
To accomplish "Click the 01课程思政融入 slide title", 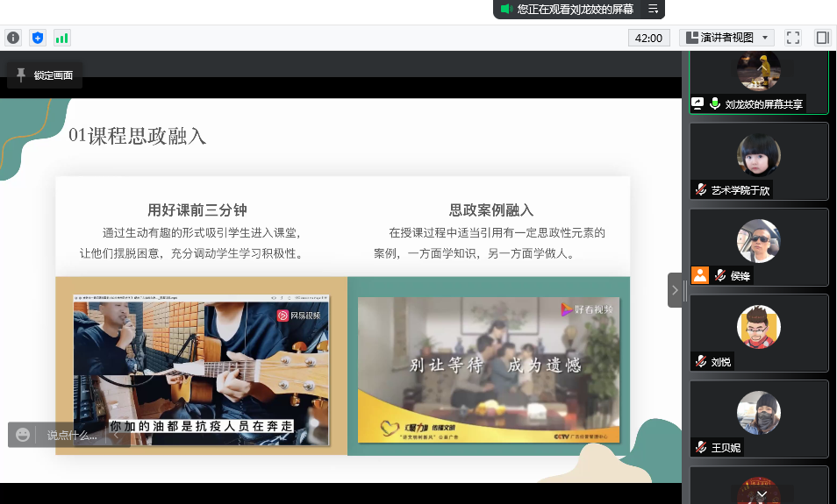I will click(x=137, y=136).
